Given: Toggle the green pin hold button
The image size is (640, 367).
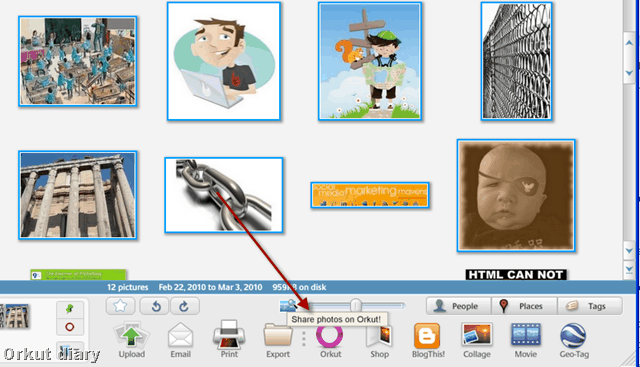Looking at the screenshot, I should pyautogui.click(x=70, y=309).
